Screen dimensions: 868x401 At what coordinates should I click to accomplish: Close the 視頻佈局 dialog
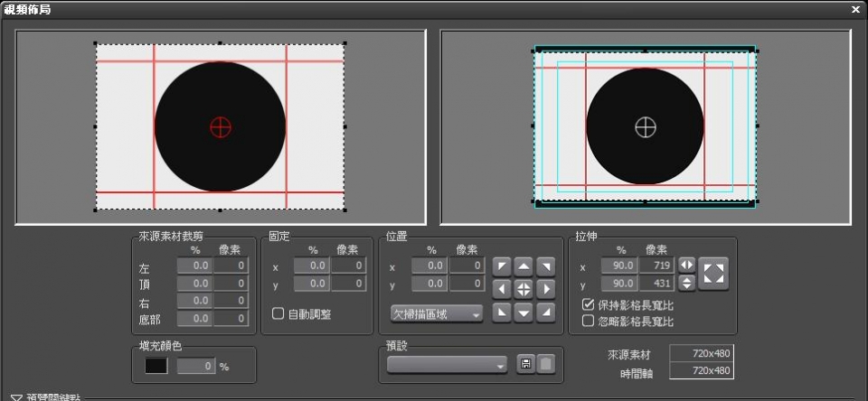coord(855,9)
